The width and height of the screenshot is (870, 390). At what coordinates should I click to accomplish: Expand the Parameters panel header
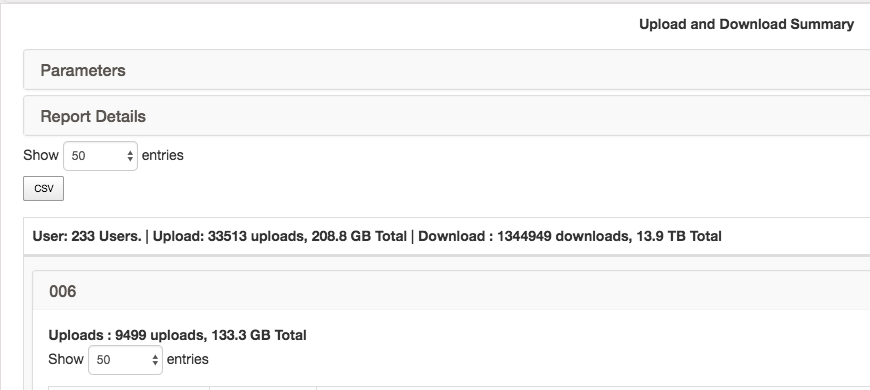[447, 70]
